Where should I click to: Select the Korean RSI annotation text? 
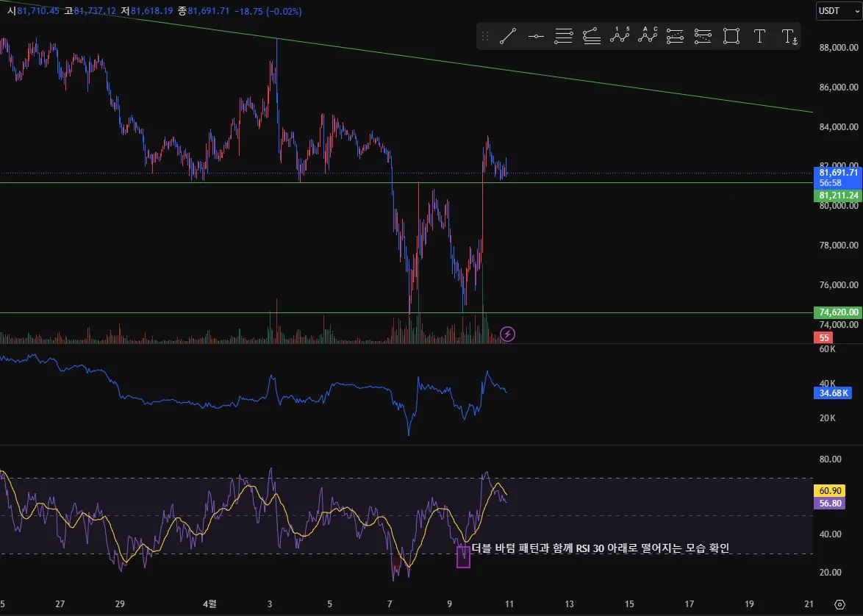click(x=601, y=548)
